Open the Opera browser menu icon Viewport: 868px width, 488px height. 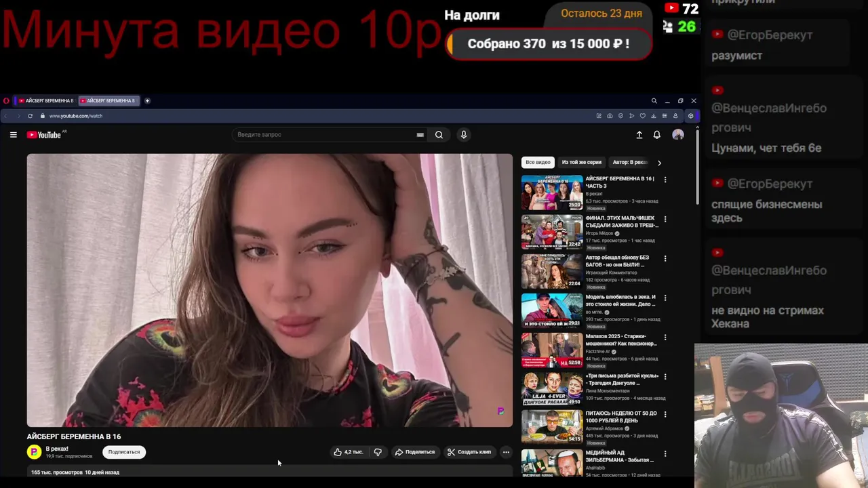pos(6,101)
